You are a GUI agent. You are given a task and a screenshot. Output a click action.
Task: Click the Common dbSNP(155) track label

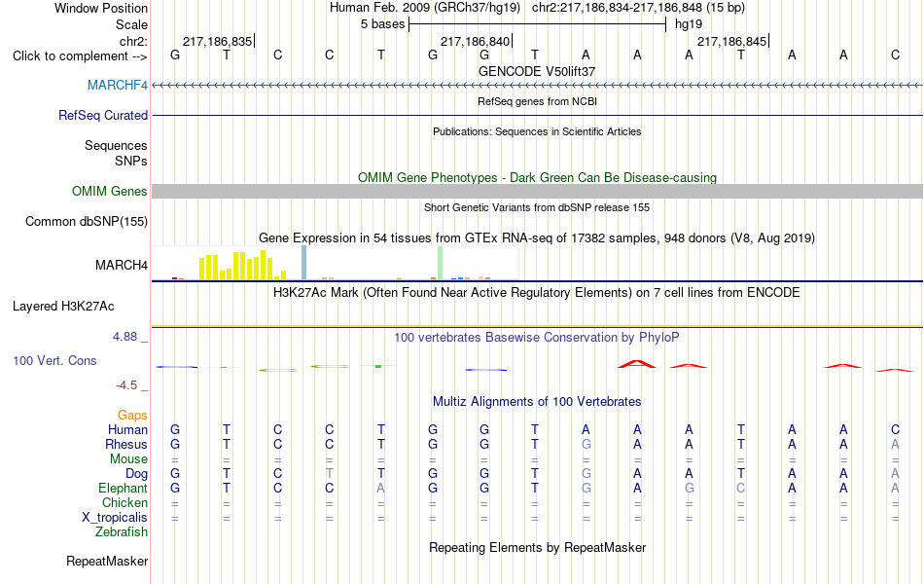click(86, 221)
